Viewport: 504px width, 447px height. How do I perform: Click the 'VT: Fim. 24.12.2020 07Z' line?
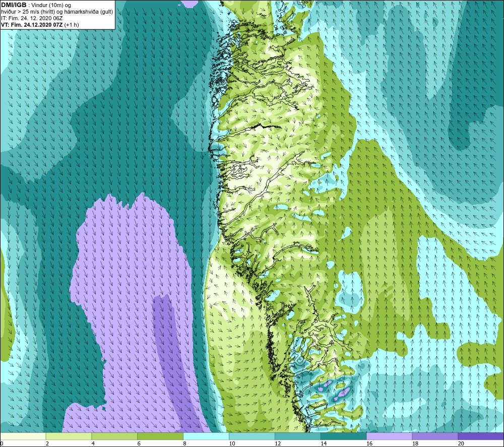tap(32, 25)
